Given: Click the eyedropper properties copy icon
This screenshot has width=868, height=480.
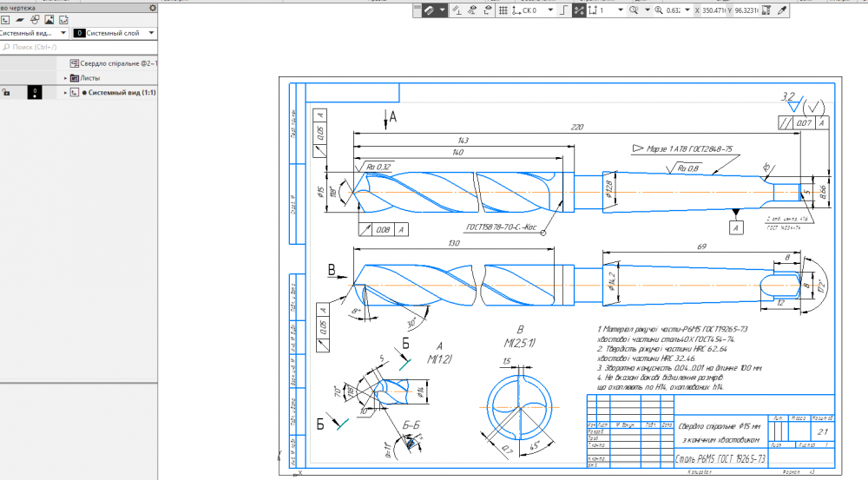Looking at the screenshot, I should [x=782, y=10].
